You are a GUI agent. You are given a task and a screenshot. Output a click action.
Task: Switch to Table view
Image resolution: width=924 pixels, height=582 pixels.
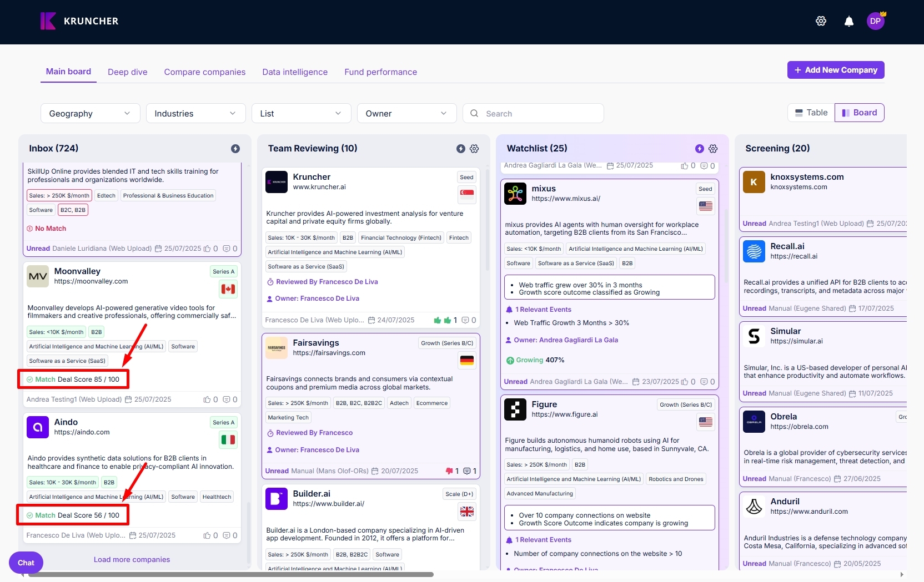[811, 113]
